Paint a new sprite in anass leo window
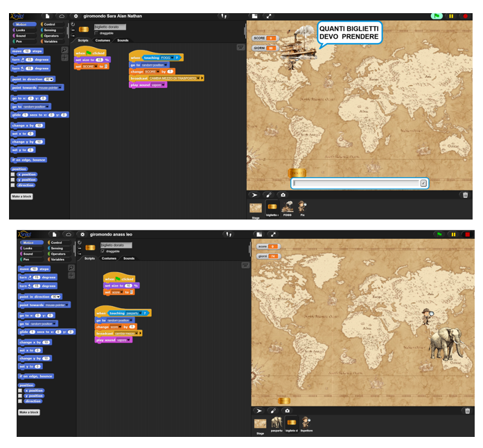This screenshot has width=483, height=448. click(273, 411)
